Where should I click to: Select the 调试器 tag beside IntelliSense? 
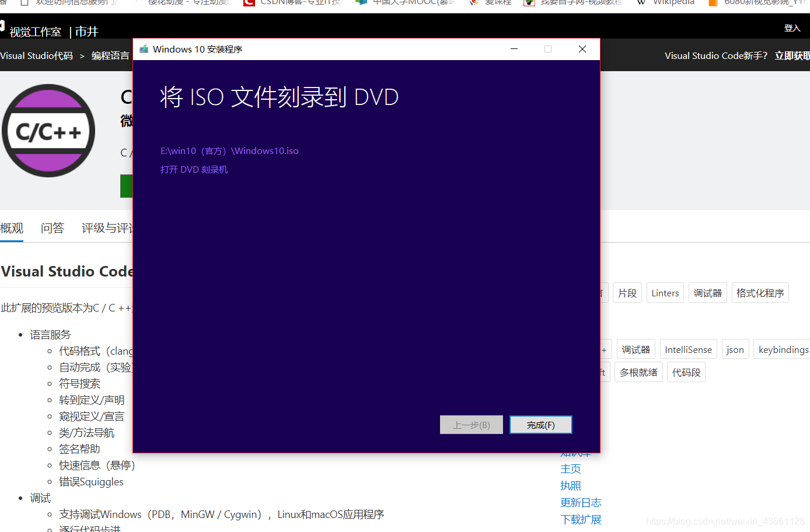click(636, 349)
